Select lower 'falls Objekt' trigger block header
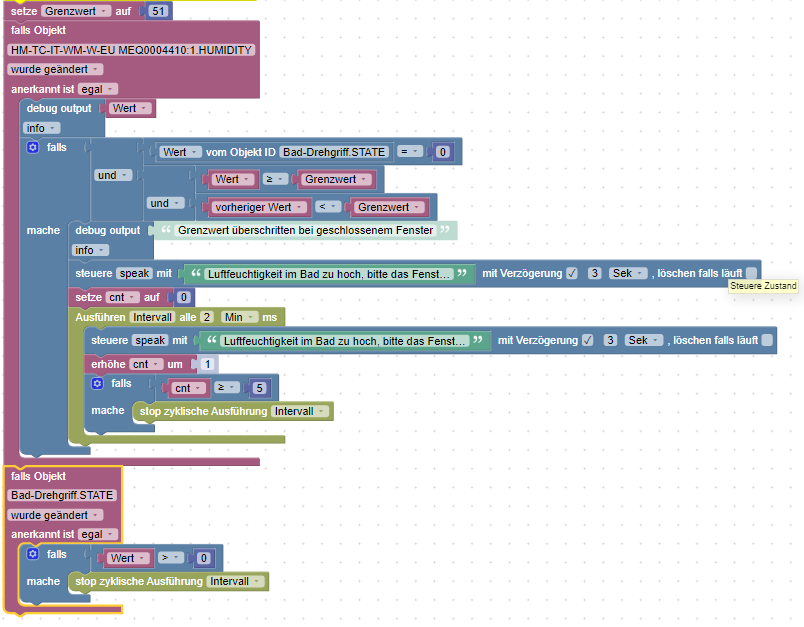Screen dimensions: 804x627 pyautogui.click(x=38, y=476)
